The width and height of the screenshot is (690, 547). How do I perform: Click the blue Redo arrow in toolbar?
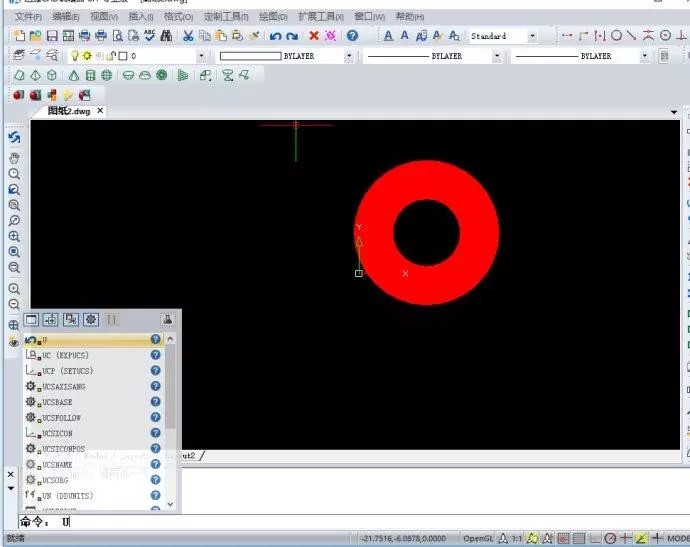pyautogui.click(x=292, y=36)
